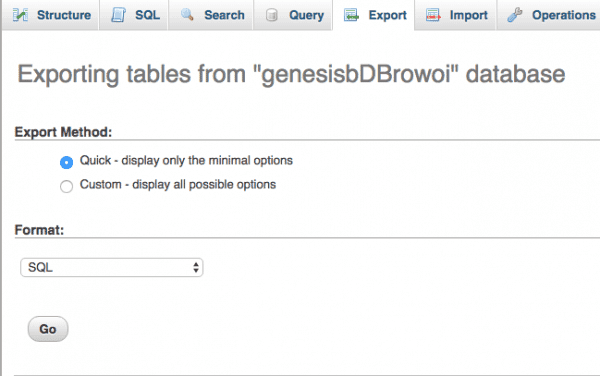
Task: Click the Structure tab icon
Action: pos(20,15)
